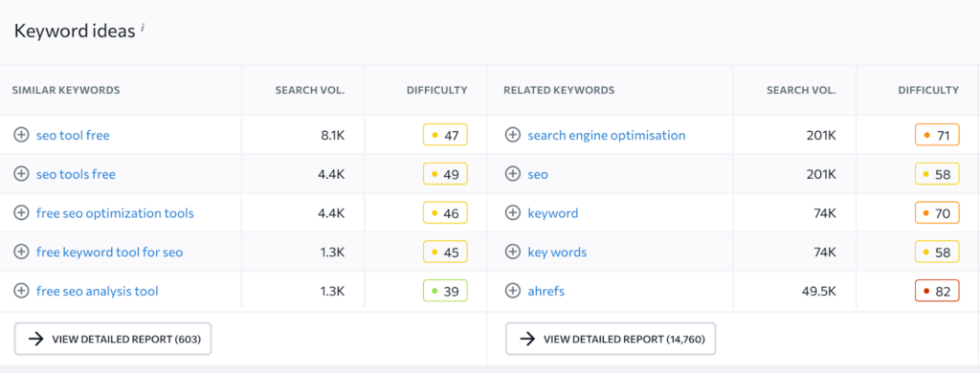Open the 'seo tool free' keyword link
The image size is (980, 373).
click(x=73, y=135)
